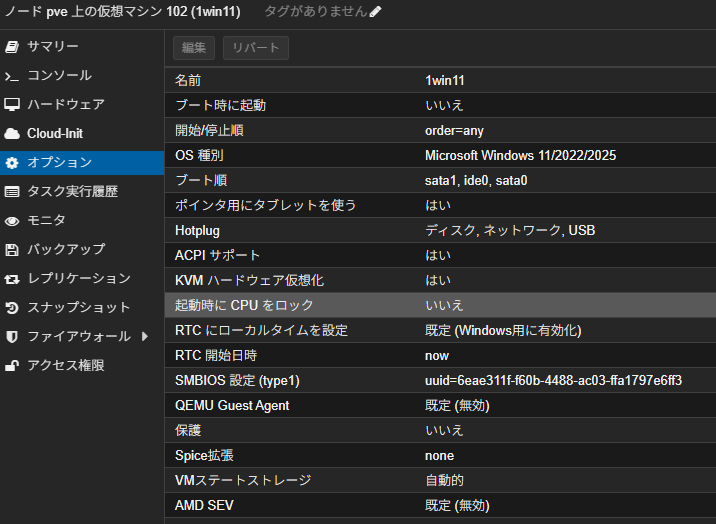
Task: Click the 1win11 name value
Action: pyautogui.click(x=445, y=81)
